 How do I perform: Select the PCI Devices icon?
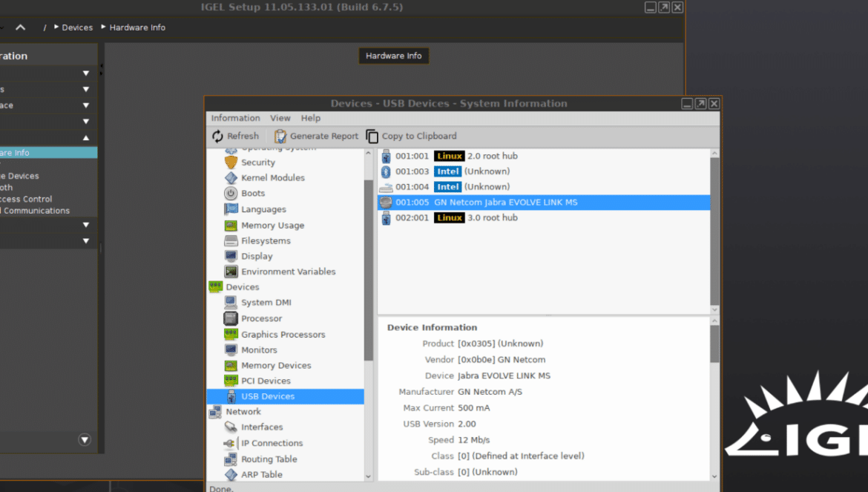pos(231,381)
